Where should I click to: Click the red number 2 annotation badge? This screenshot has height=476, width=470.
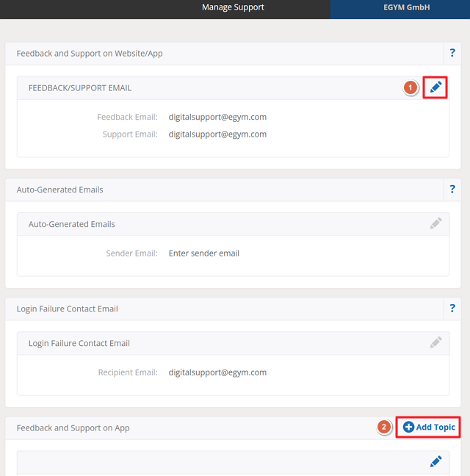click(x=383, y=428)
